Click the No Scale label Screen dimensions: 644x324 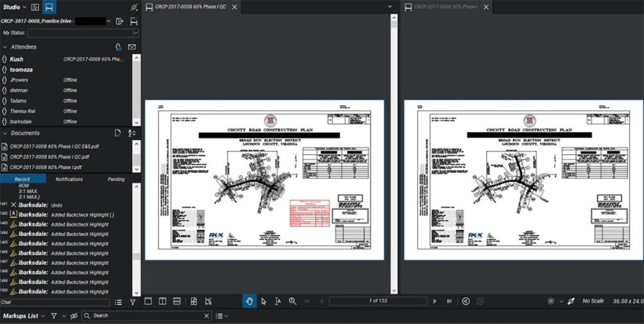pyautogui.click(x=593, y=301)
